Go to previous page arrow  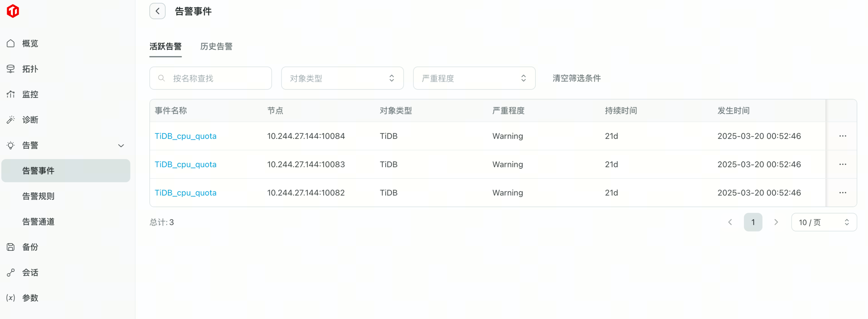(x=730, y=222)
